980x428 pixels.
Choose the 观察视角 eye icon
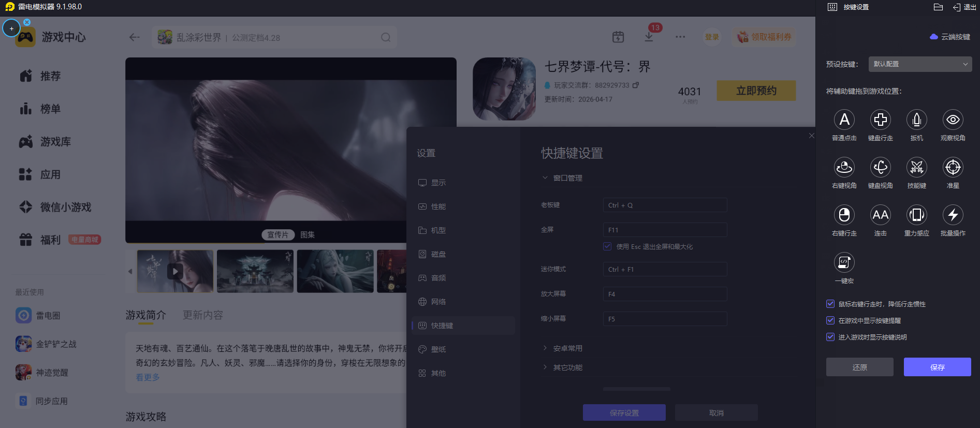(953, 120)
